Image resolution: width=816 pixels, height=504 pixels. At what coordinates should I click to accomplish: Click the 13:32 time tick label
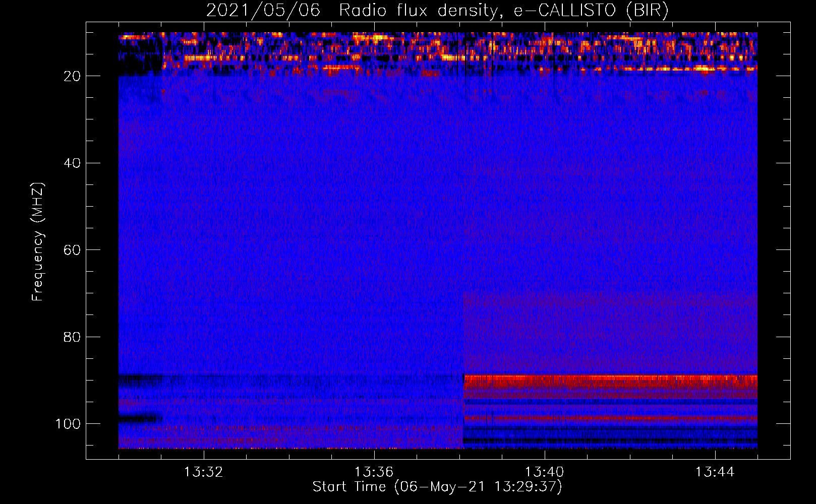pyautogui.click(x=204, y=472)
